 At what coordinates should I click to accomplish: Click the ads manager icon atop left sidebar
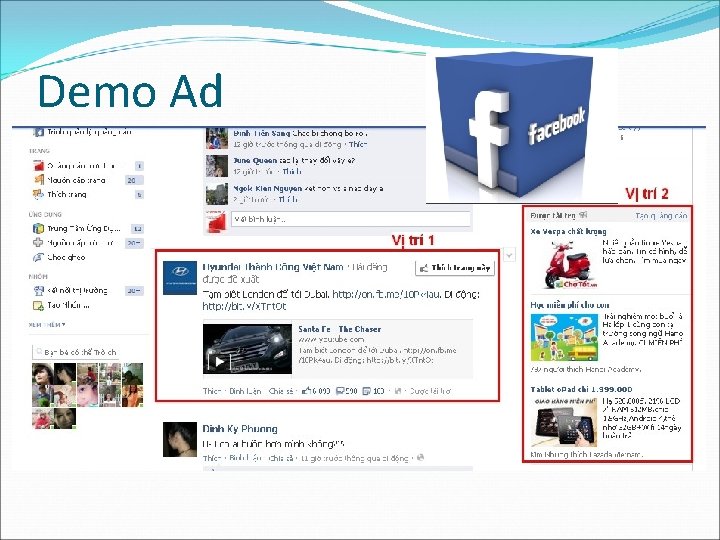click(x=39, y=132)
